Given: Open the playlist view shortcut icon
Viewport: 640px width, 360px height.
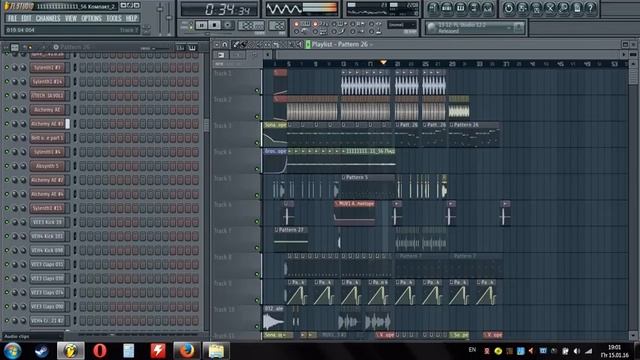Looking at the screenshot, I should [433, 8].
